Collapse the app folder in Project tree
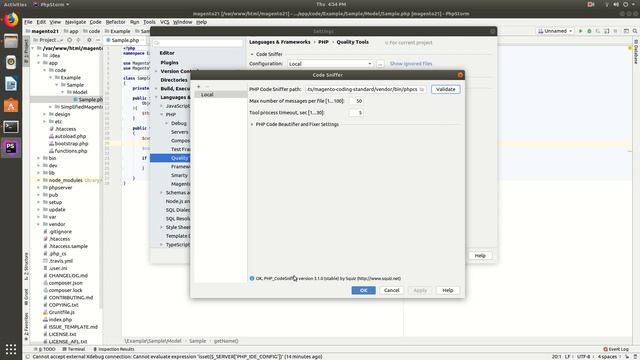640x360 pixels. 39,63
